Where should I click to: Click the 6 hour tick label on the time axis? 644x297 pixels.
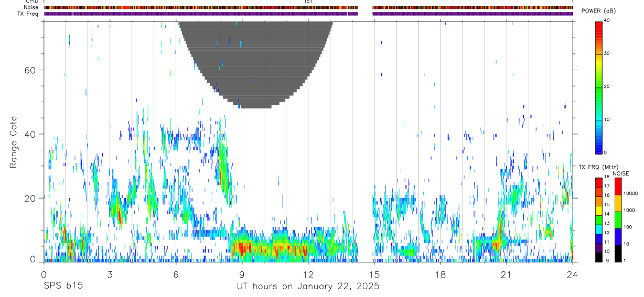[176, 274]
